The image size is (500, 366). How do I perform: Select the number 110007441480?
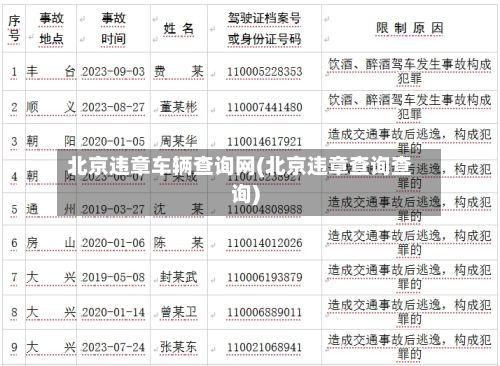(265, 107)
